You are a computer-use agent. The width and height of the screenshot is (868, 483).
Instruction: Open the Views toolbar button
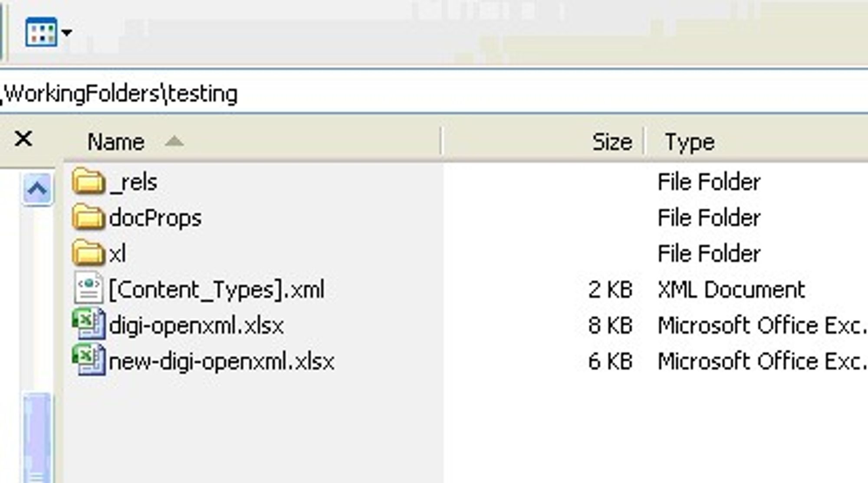tap(41, 32)
